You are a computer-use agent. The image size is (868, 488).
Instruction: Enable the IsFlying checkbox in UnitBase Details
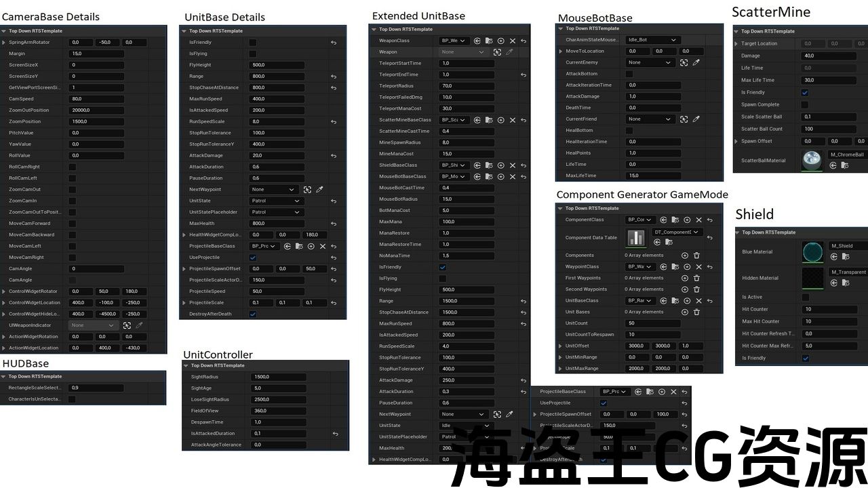[x=253, y=54]
